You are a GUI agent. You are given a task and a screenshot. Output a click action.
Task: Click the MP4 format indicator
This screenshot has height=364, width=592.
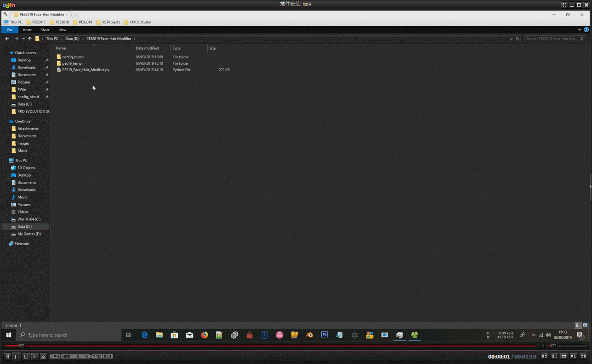click(55, 356)
